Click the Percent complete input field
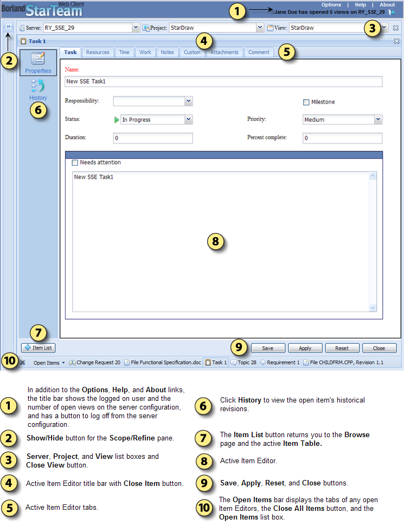404x532 pixels. (x=343, y=138)
